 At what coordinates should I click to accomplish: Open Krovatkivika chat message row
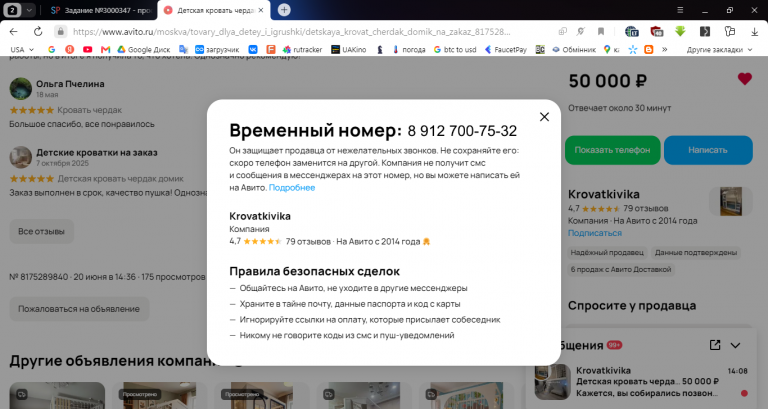tap(643, 382)
